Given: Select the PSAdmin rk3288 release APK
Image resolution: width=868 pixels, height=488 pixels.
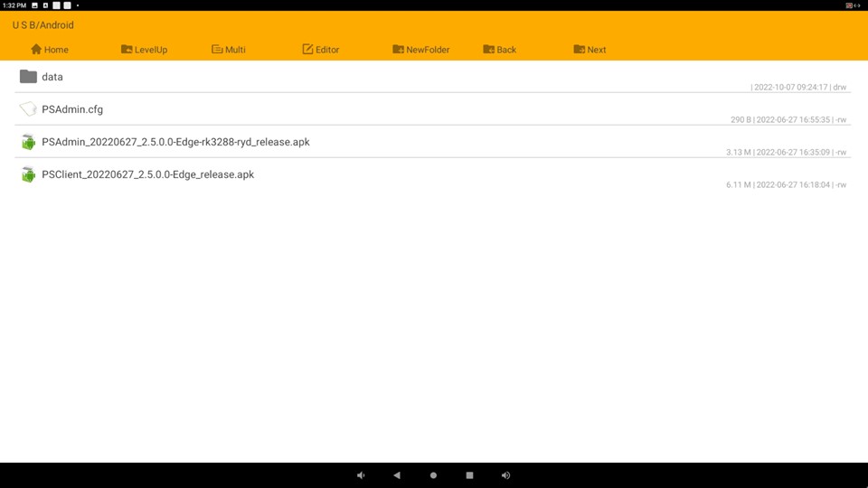Looking at the screenshot, I should click(x=175, y=143).
